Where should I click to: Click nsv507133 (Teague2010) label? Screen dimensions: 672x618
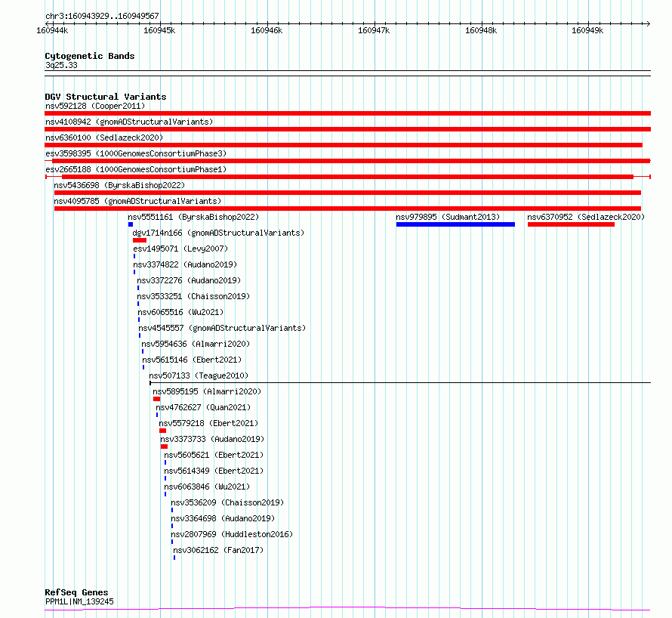(199, 375)
